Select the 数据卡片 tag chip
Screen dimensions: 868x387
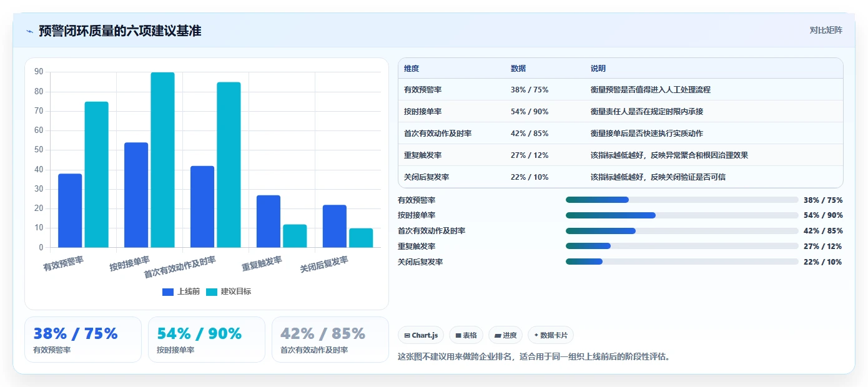550,335
